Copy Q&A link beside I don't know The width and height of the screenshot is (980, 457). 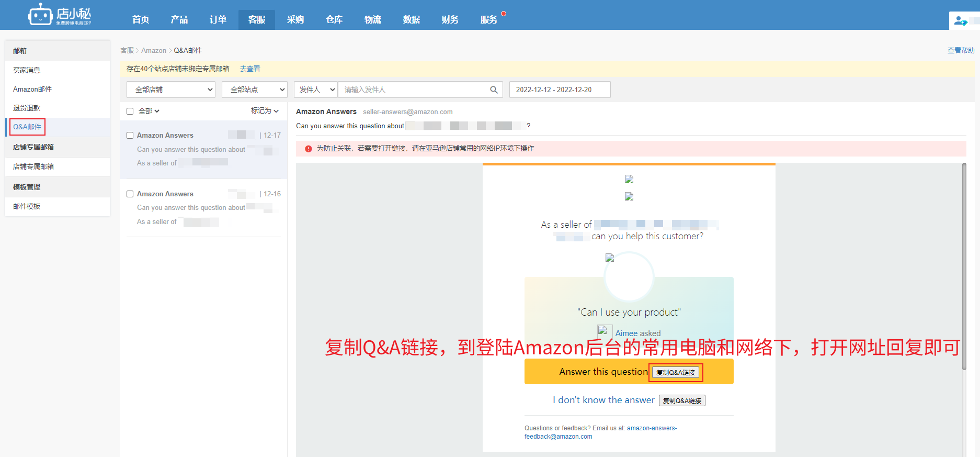pos(682,400)
